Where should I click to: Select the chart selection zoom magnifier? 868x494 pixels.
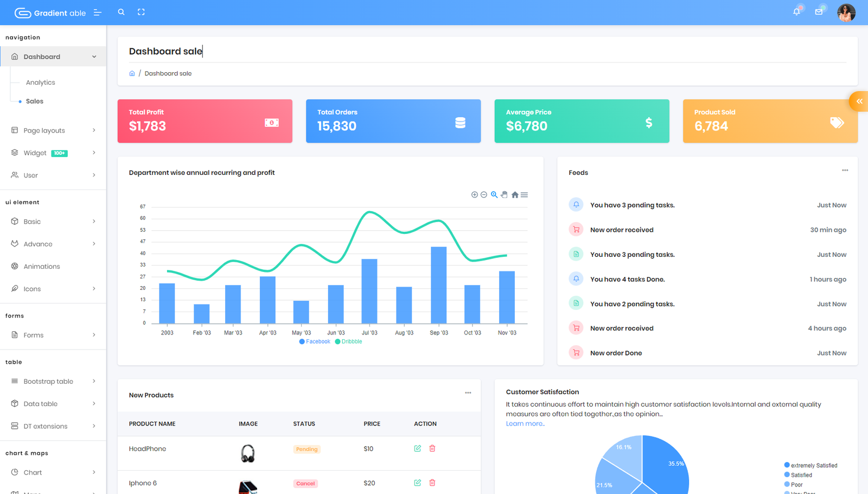[x=494, y=194]
